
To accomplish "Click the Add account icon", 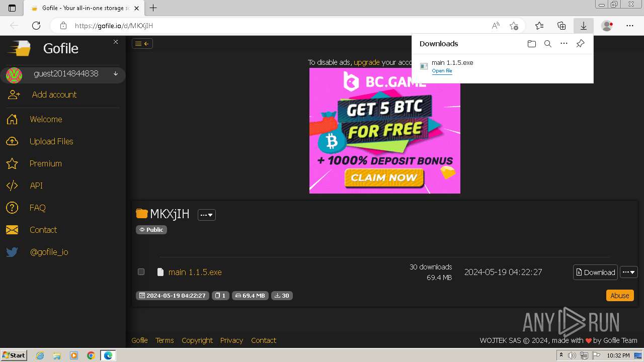I will 14,95.
